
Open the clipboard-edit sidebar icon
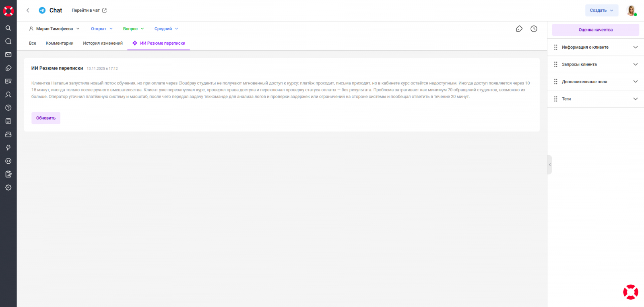(x=8, y=174)
